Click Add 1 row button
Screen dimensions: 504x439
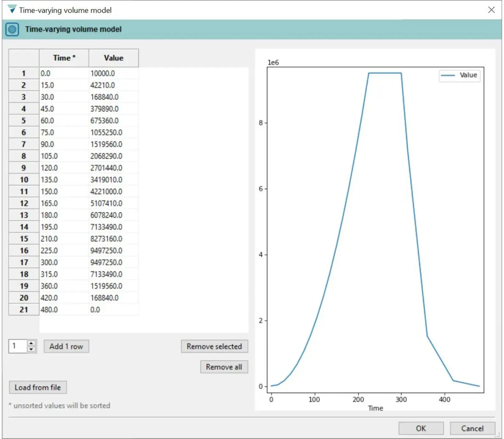pyautogui.click(x=66, y=346)
